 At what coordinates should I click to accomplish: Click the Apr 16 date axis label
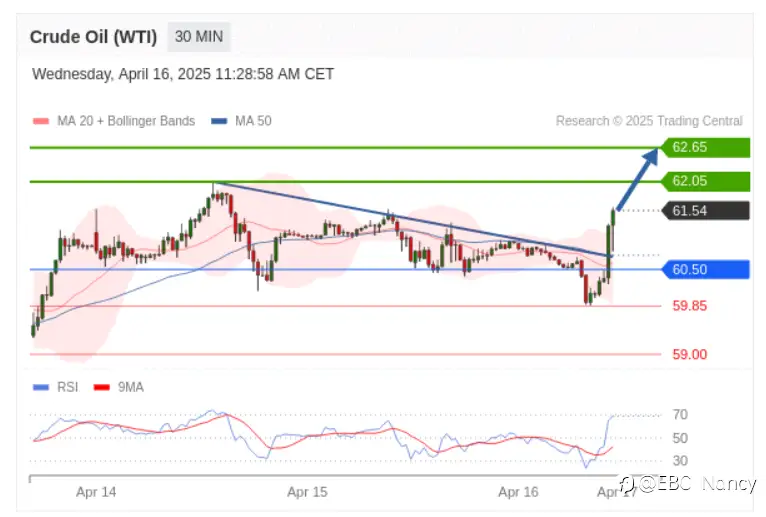click(x=518, y=492)
